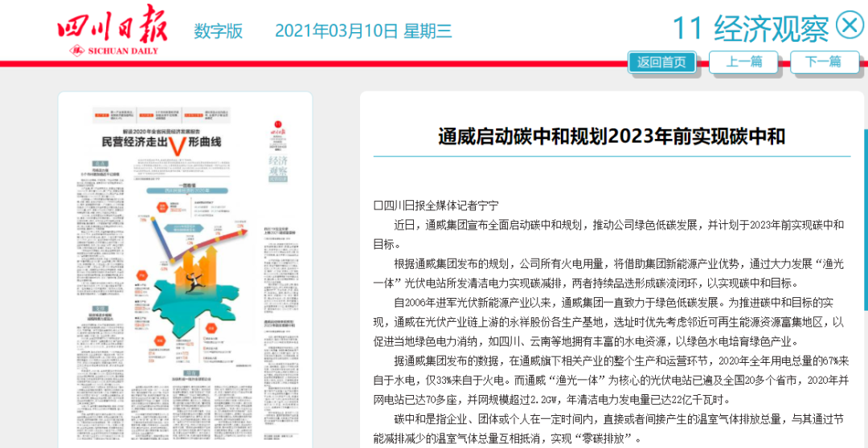Go to previous article via 上一篇
Screen dimensions: 868x448
point(743,62)
